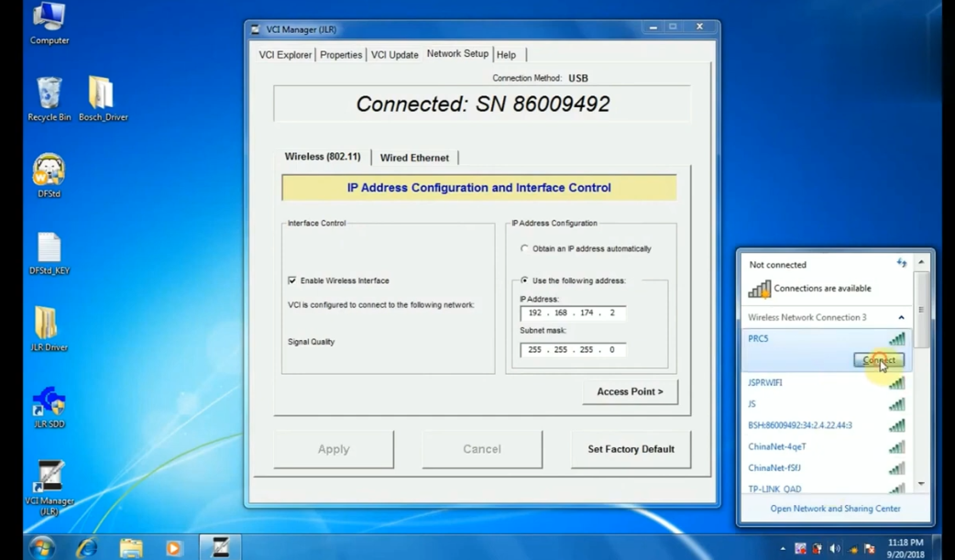This screenshot has height=560, width=955.
Task: Select the JS wireless network
Action: [827, 404]
